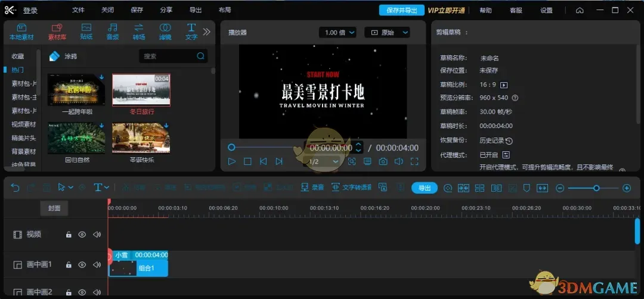Open the 关闭 menu
The height and width of the screenshot is (299, 644).
coord(107,10)
